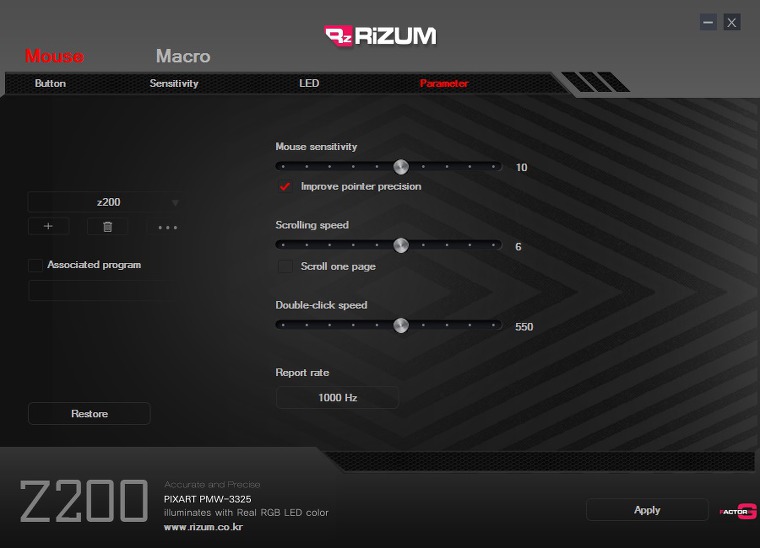Click the Factor G logo icon
The image size is (760, 548).
[x=738, y=511]
